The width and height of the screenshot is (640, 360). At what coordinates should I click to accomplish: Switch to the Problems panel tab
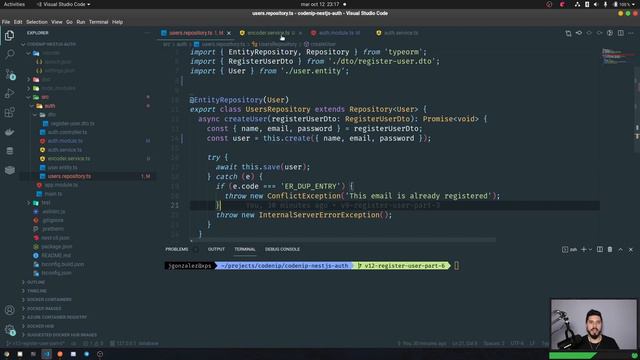[x=177, y=249]
